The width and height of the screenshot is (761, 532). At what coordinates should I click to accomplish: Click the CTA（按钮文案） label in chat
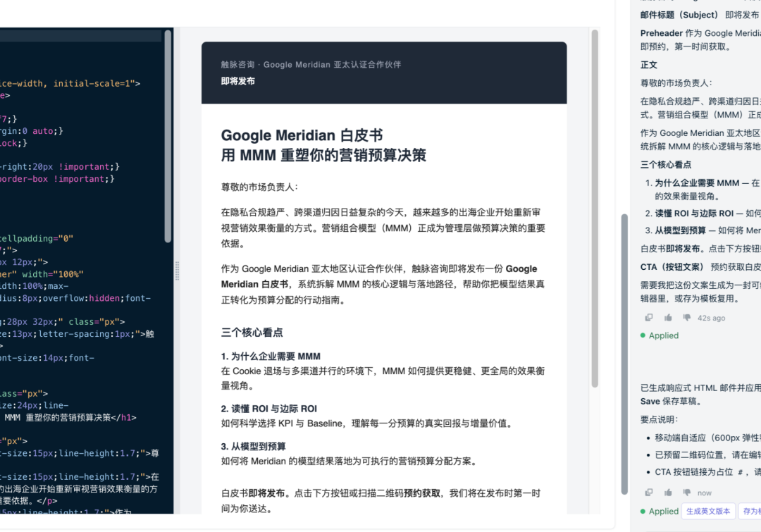[672, 267]
